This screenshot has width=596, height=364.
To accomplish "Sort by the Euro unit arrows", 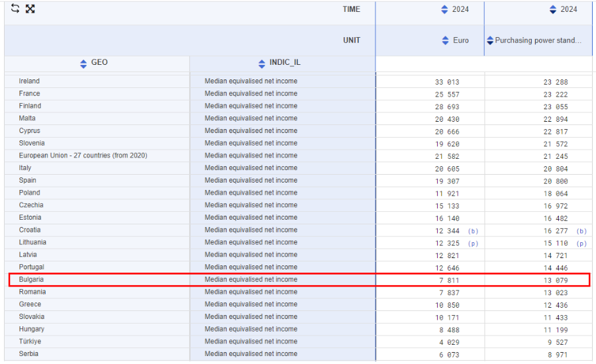I will click(445, 40).
